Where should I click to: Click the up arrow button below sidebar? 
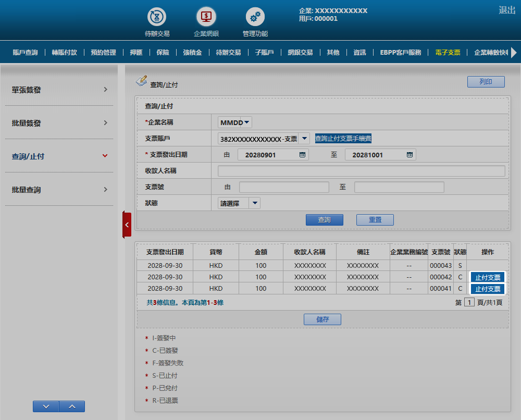point(72,406)
